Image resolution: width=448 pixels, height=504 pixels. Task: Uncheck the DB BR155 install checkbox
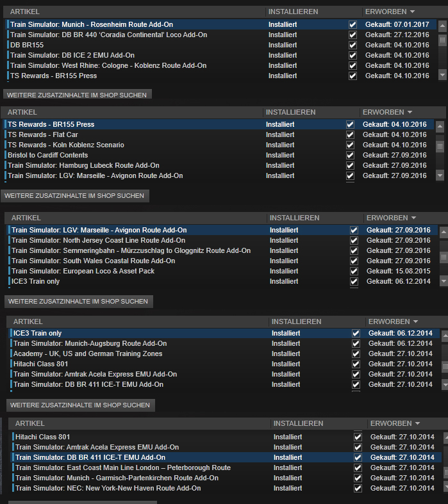pyautogui.click(x=353, y=45)
